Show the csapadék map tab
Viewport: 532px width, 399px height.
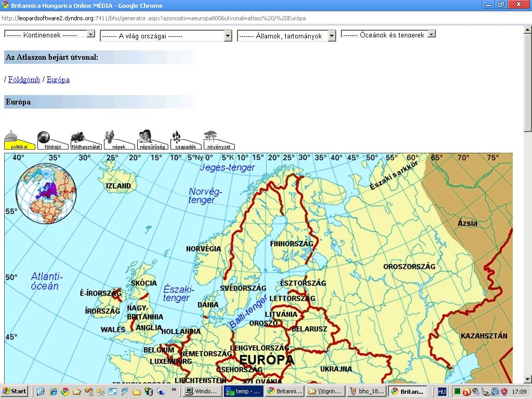tap(185, 140)
